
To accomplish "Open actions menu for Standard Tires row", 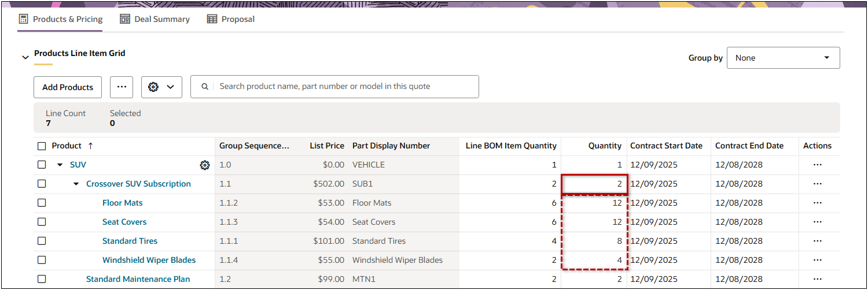I will (817, 241).
